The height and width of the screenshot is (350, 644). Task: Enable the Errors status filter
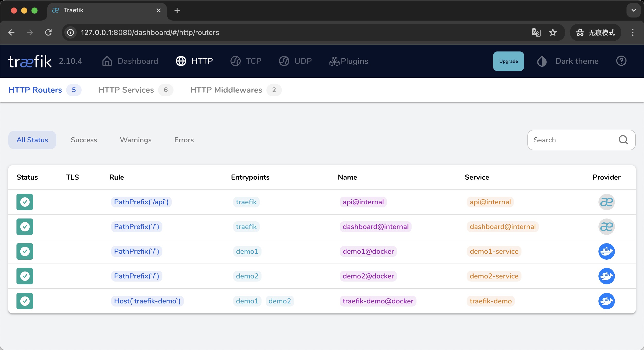184,140
